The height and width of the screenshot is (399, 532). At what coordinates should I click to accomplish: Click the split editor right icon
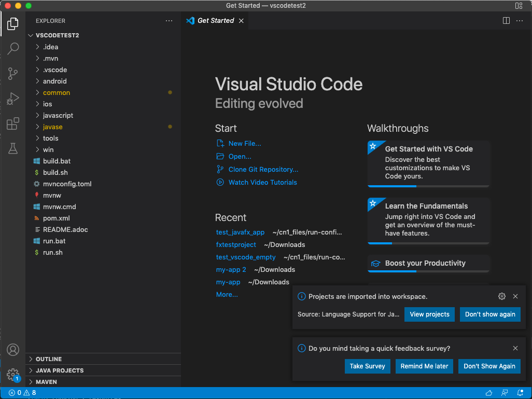[506, 21]
